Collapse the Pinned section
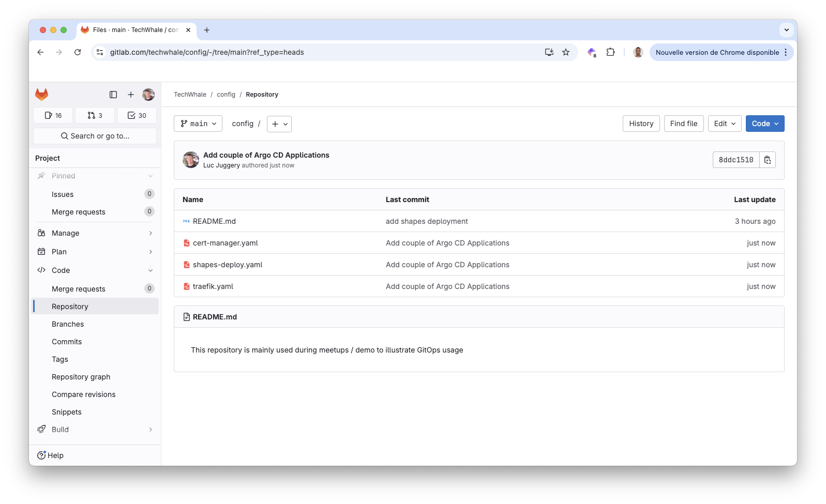 pyautogui.click(x=95, y=176)
